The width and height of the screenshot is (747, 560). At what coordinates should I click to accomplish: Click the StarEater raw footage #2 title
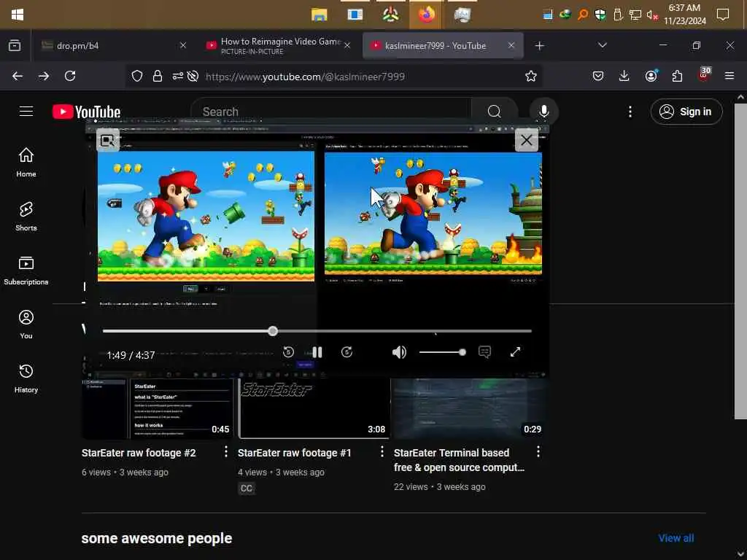(x=139, y=453)
